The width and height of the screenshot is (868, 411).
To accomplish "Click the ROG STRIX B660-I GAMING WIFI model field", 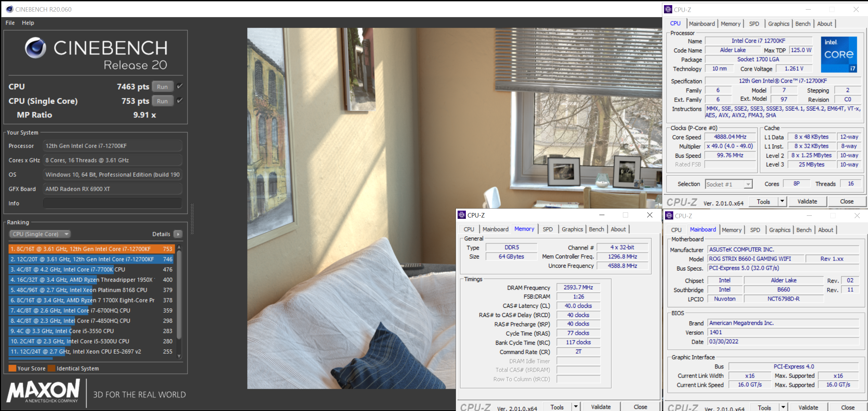I will [755, 259].
